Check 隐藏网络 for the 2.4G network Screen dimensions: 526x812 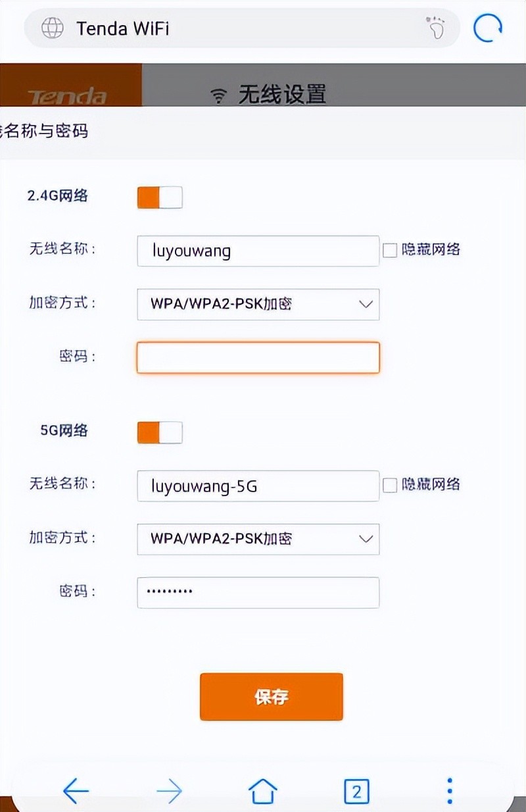point(390,251)
